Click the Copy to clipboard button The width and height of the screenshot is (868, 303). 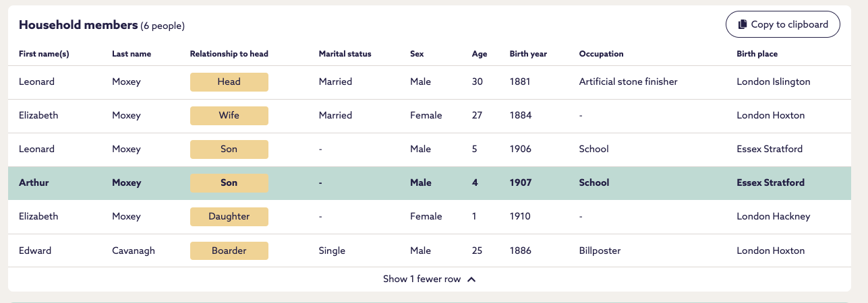tap(782, 24)
